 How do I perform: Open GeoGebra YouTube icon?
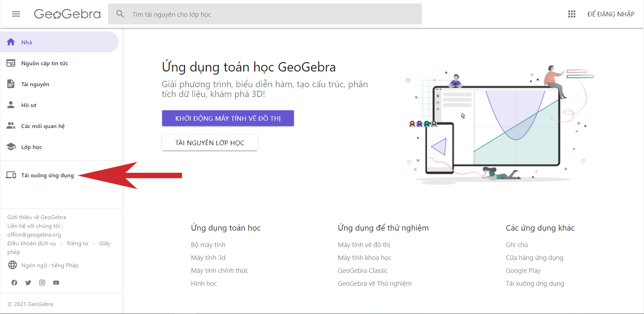[x=56, y=283]
